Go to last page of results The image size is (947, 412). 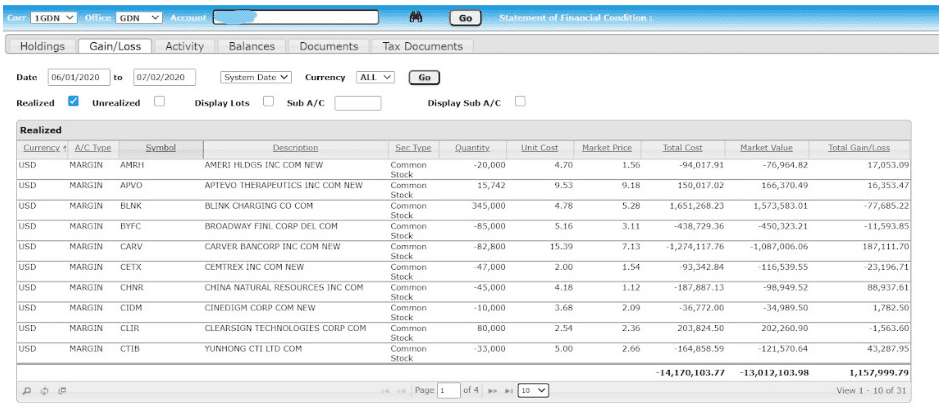[x=509, y=391]
